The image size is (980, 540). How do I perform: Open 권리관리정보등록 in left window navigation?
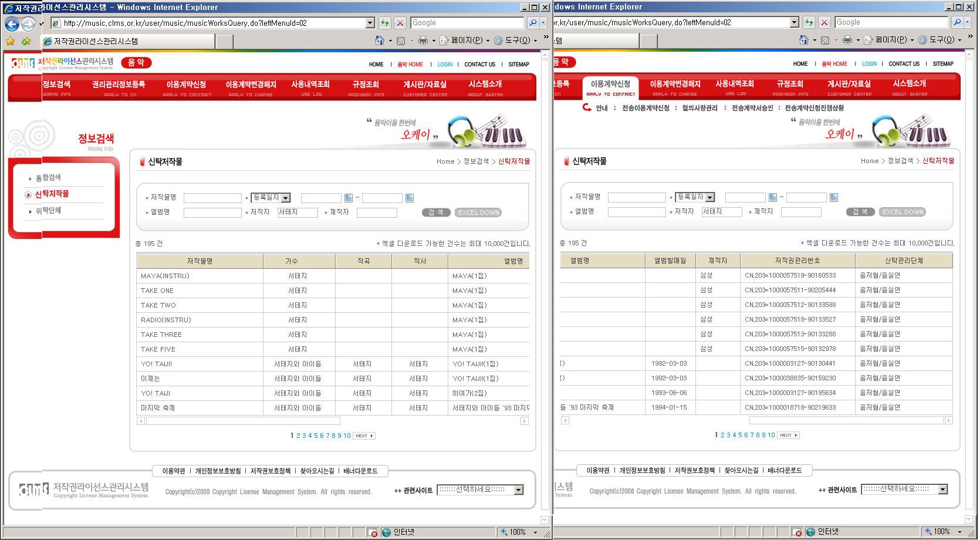click(x=119, y=87)
